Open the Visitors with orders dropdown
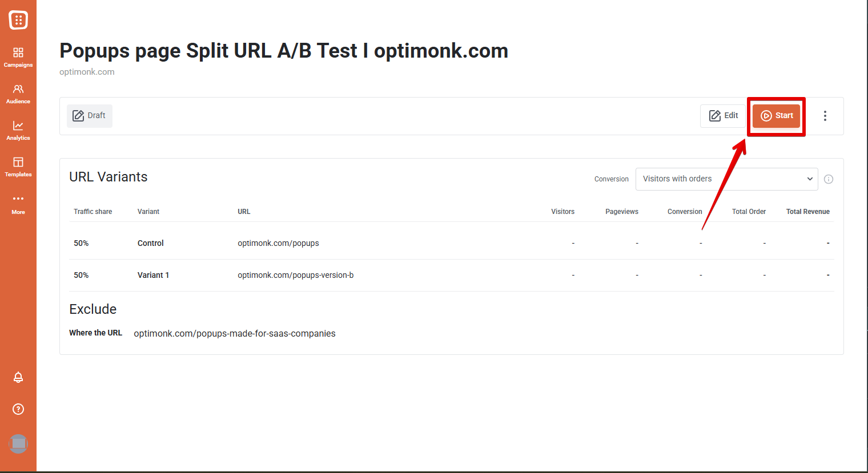The width and height of the screenshot is (868, 473). [x=727, y=179]
